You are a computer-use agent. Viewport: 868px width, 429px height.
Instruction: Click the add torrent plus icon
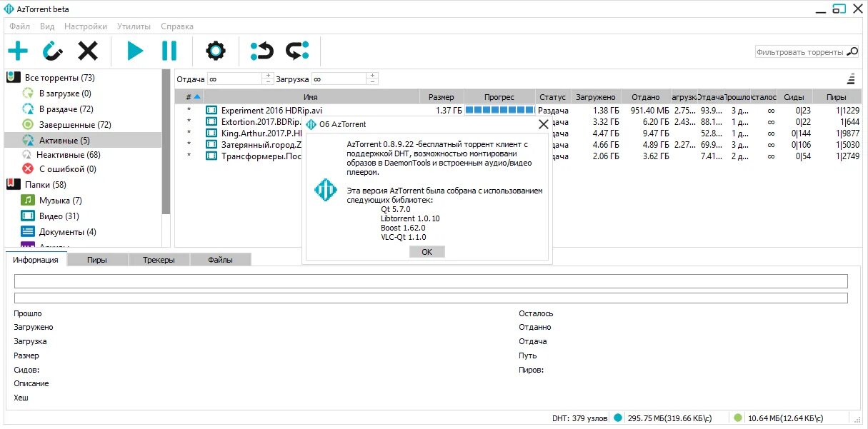coord(17,51)
